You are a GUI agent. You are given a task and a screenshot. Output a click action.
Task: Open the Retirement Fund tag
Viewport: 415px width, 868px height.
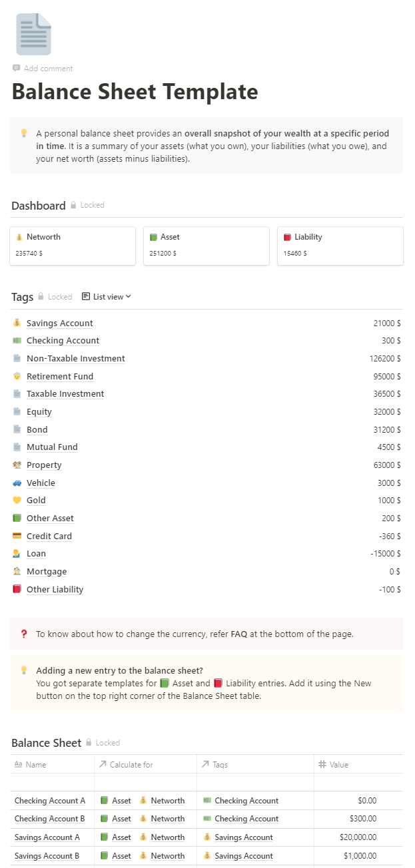[x=60, y=377]
